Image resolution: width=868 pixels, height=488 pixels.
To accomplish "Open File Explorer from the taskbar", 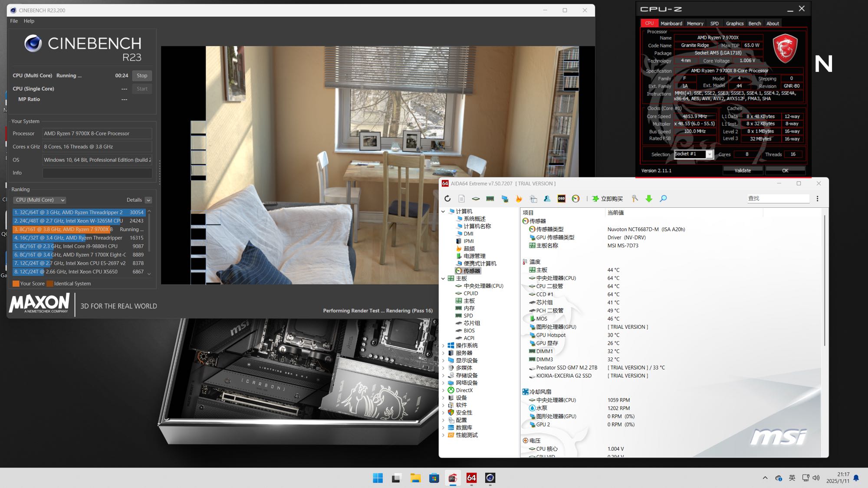I will pos(416,478).
